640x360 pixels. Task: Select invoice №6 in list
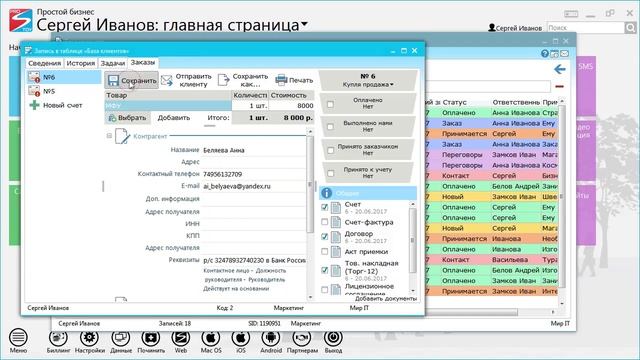(64, 77)
